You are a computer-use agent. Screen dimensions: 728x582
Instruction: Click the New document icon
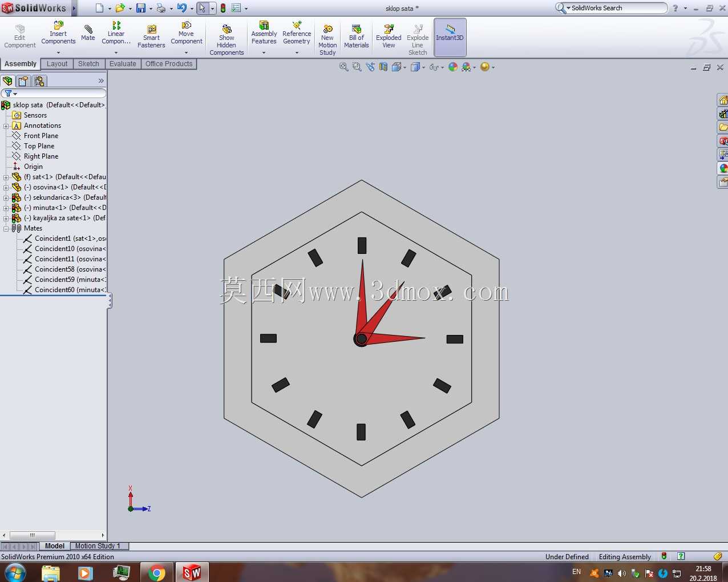tap(100, 8)
